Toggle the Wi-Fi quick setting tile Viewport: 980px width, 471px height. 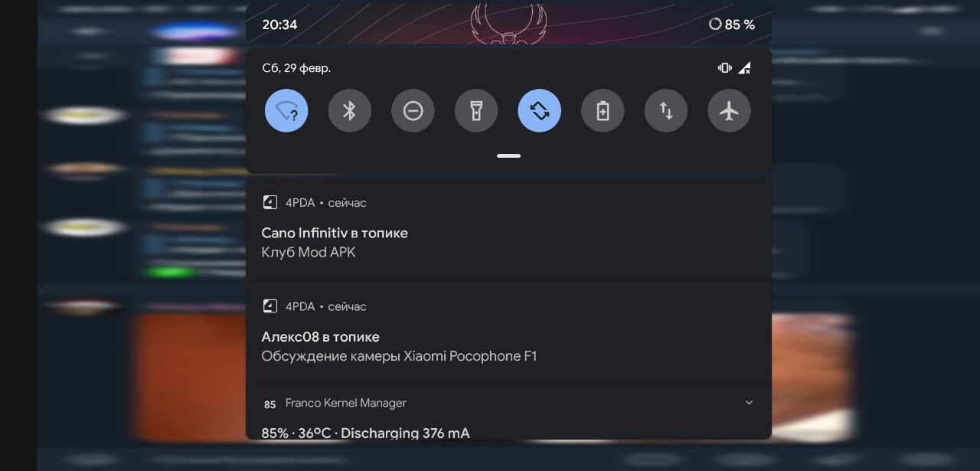tap(286, 111)
